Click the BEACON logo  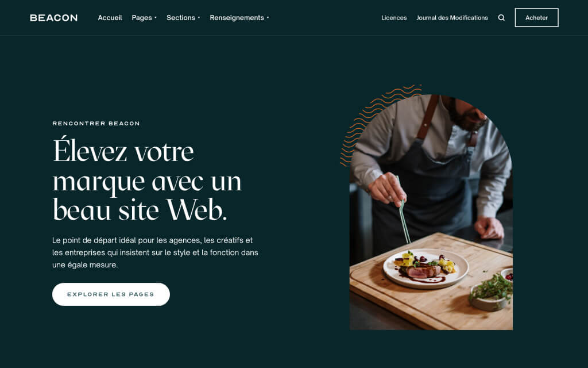(53, 18)
